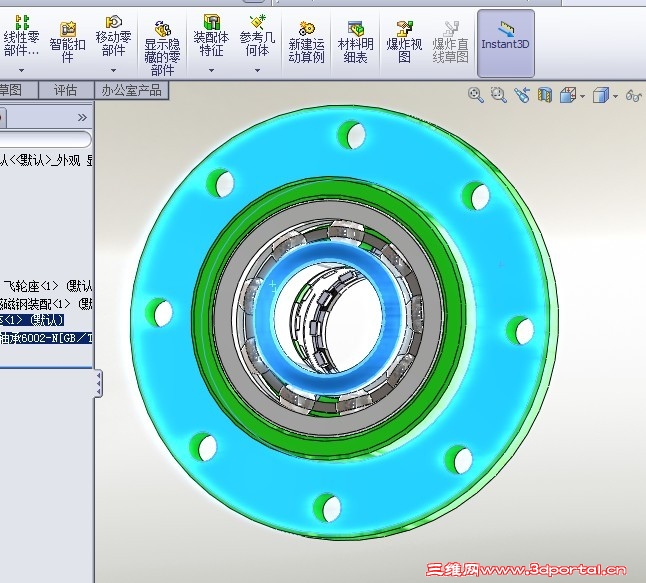Screen dimensions: 646x583
Task: Open the 材料明细表 bill of materials
Action: (355, 42)
